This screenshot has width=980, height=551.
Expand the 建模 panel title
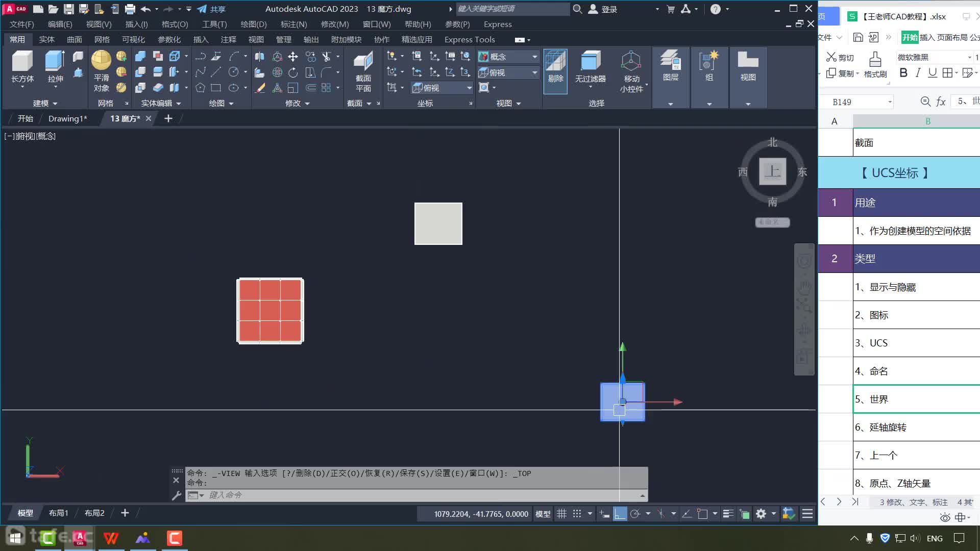(x=45, y=103)
